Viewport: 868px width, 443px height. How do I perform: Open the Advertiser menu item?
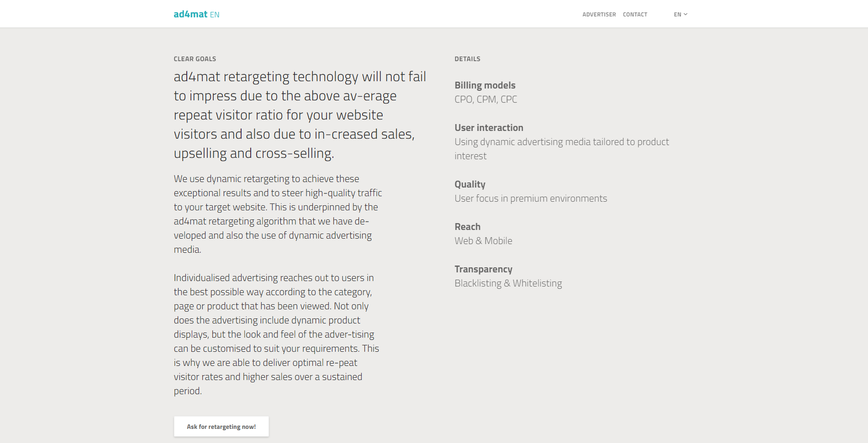pyautogui.click(x=599, y=15)
